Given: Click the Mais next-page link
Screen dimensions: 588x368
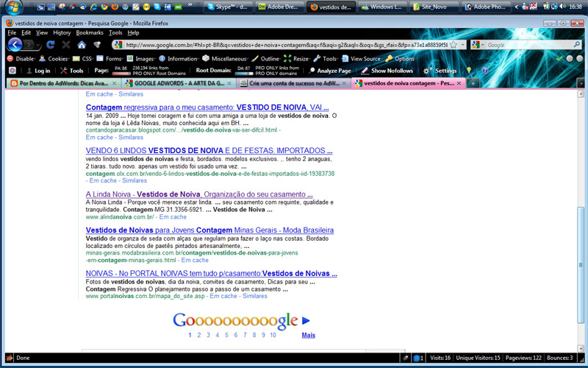Looking at the screenshot, I should point(308,335).
